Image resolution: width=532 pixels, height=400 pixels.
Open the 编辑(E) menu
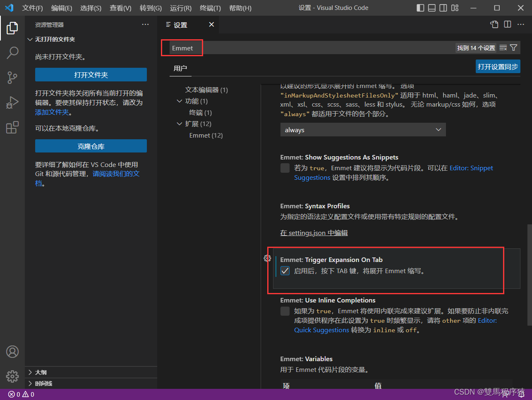tap(62, 8)
